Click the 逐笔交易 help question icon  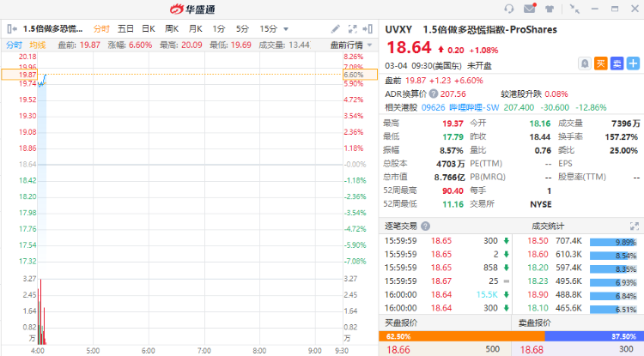click(x=426, y=226)
